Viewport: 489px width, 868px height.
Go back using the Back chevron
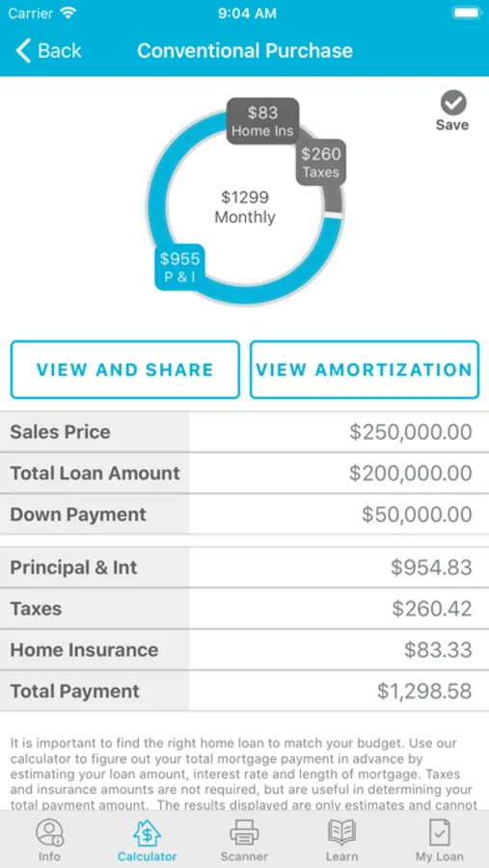(24, 50)
